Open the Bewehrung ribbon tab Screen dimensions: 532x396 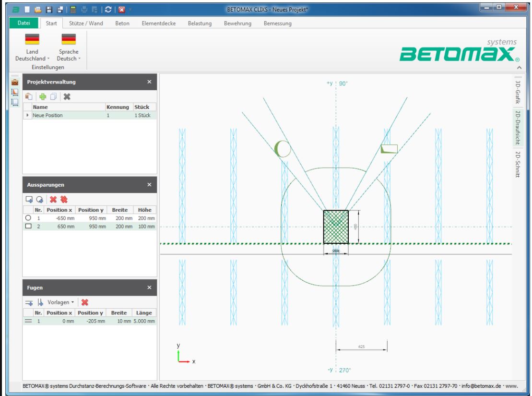coord(237,23)
